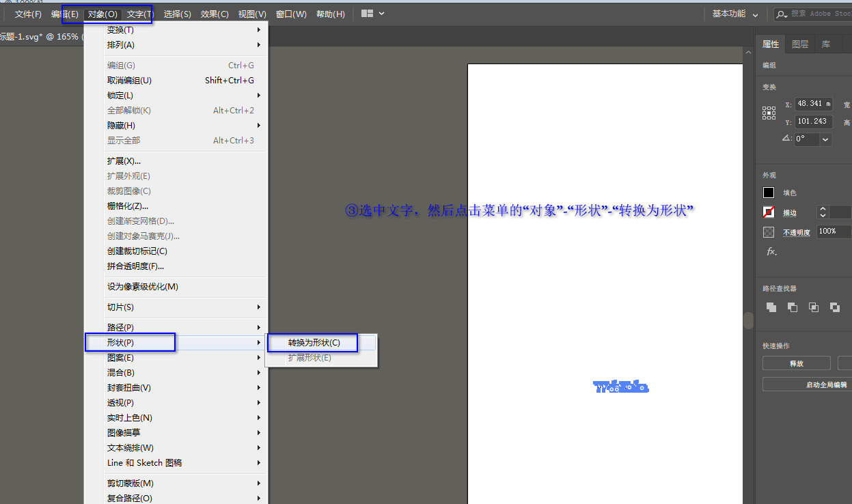Click the Intersect pathfinder icon
852x504 pixels.
pos(814,307)
